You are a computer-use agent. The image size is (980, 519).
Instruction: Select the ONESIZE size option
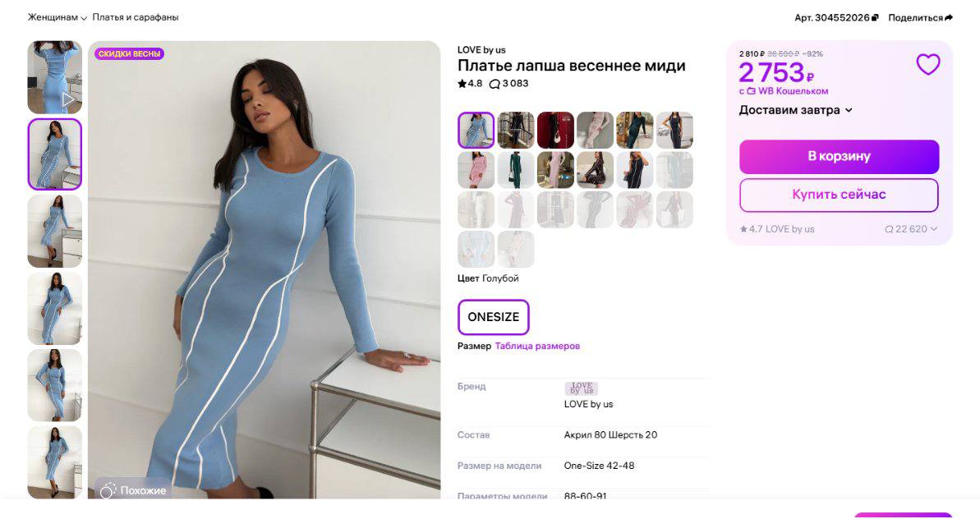pyautogui.click(x=493, y=317)
